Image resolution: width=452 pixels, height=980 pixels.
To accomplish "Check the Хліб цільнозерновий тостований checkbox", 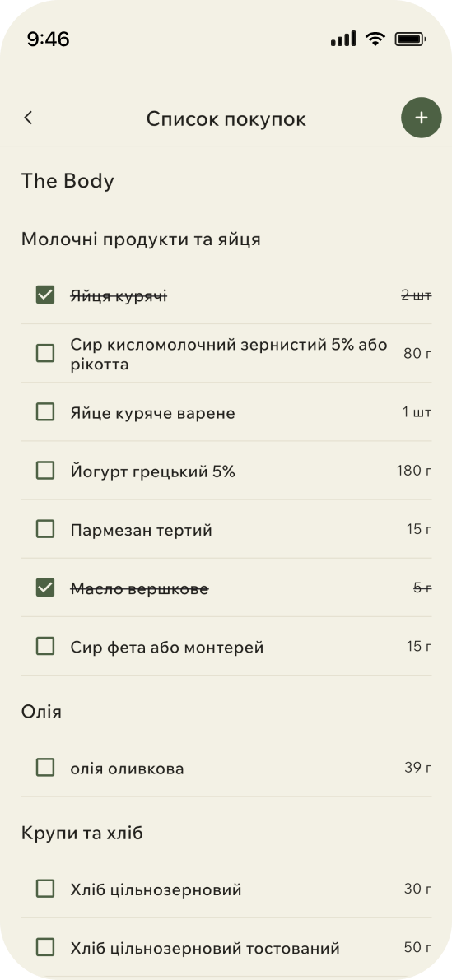I will point(45,948).
